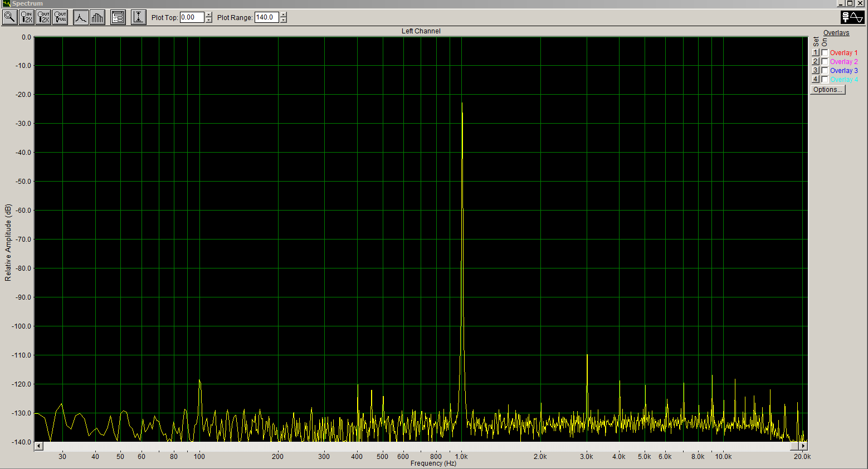Click the horizontal scrollbar left arrow

pos(38,446)
